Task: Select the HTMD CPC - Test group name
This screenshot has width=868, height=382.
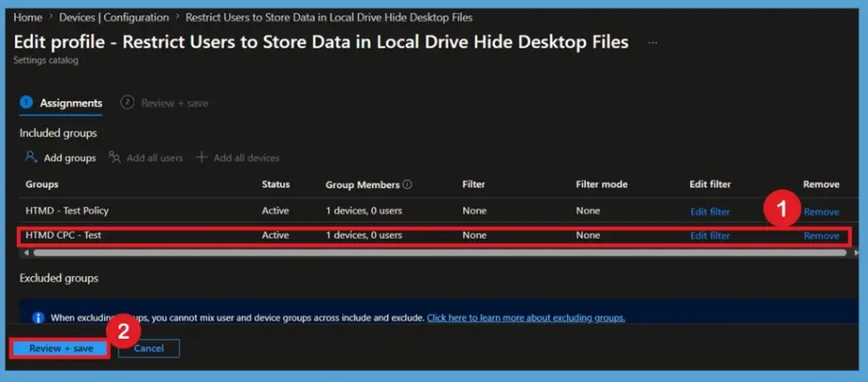Action: tap(63, 235)
